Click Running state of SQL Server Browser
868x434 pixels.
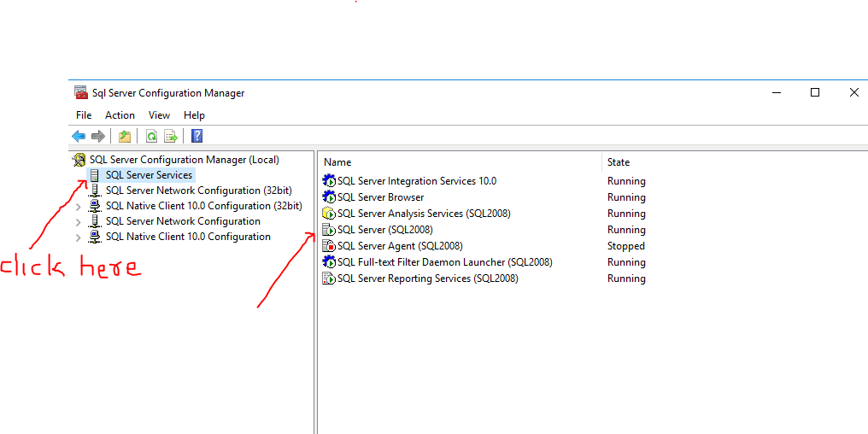(626, 197)
